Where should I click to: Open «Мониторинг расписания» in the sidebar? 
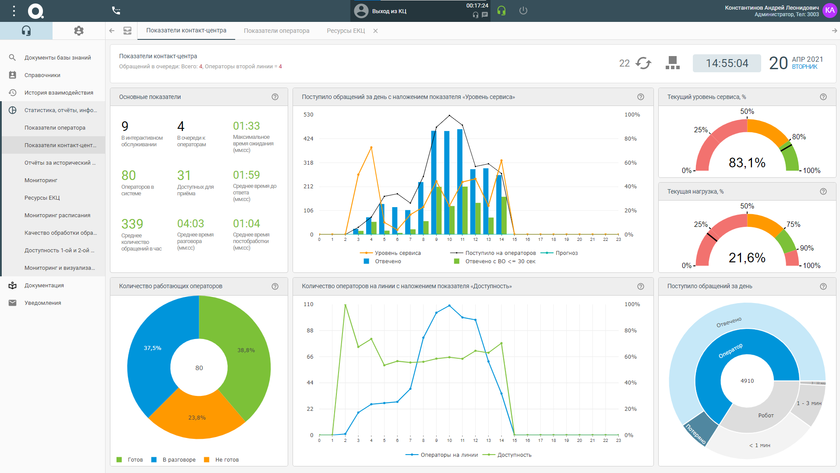click(57, 215)
